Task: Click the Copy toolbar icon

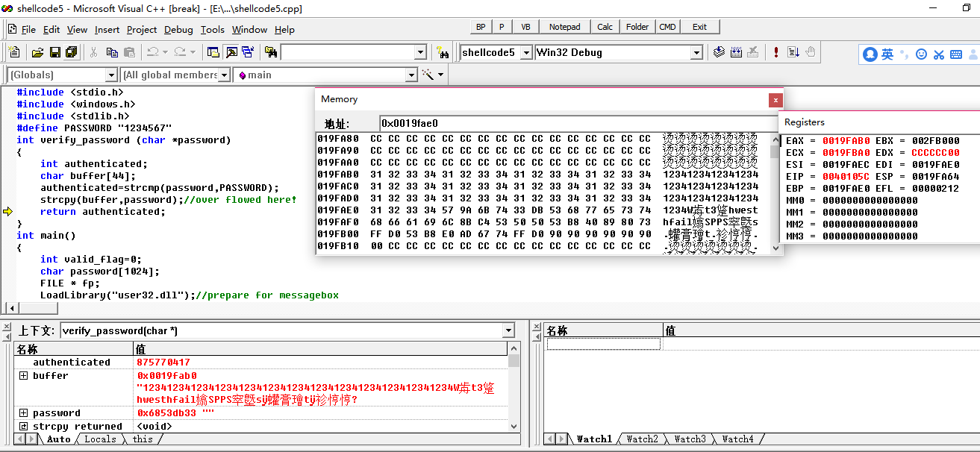Action: [x=112, y=52]
